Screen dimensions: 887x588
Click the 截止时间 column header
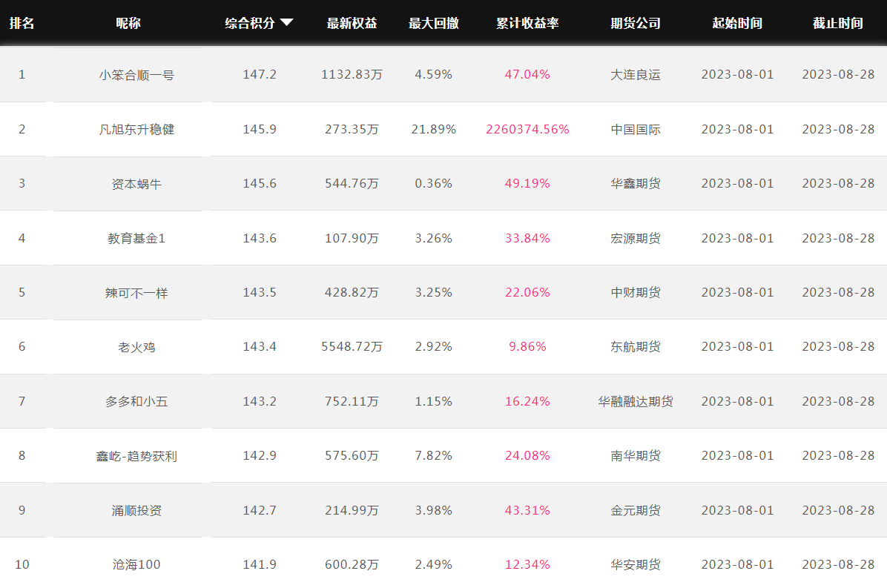pos(838,23)
